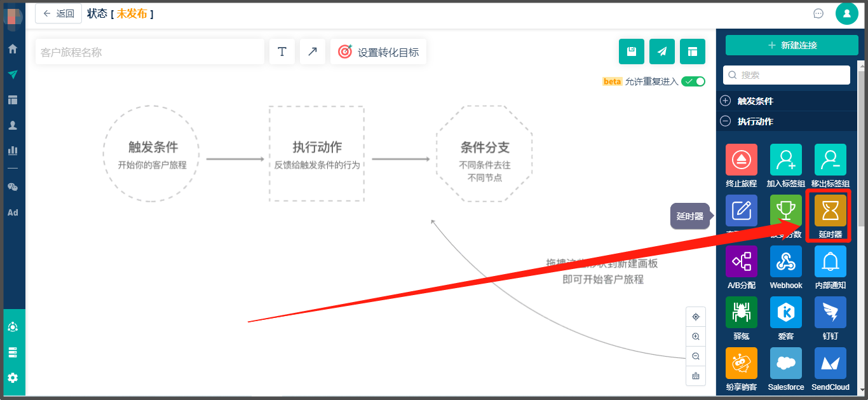Open the contacts person icon in sidebar
This screenshot has width=868, height=400.
13,125
